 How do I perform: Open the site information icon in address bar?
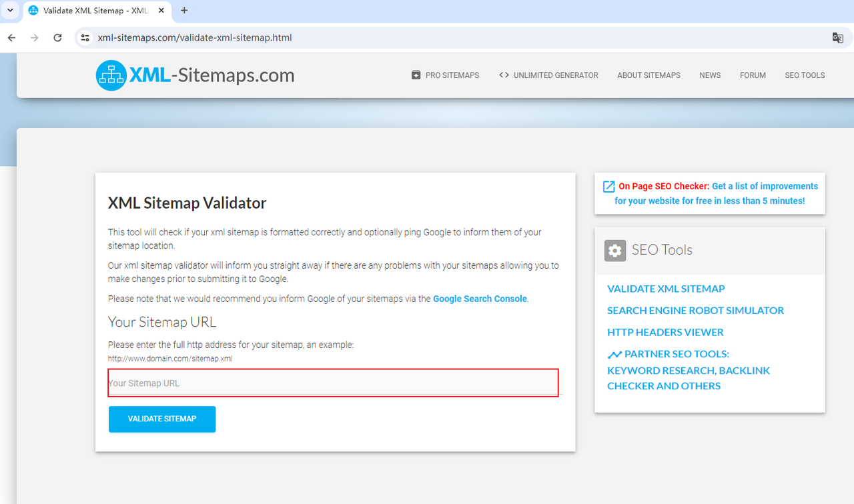click(85, 38)
